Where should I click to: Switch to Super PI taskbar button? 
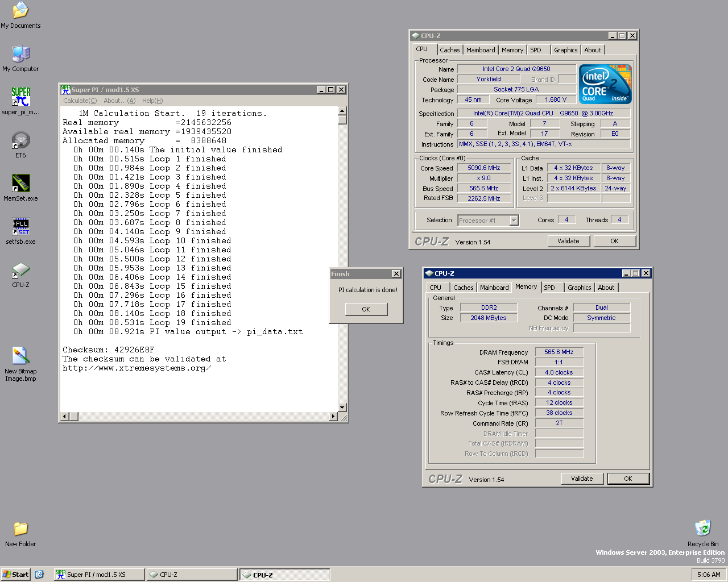coord(98,575)
